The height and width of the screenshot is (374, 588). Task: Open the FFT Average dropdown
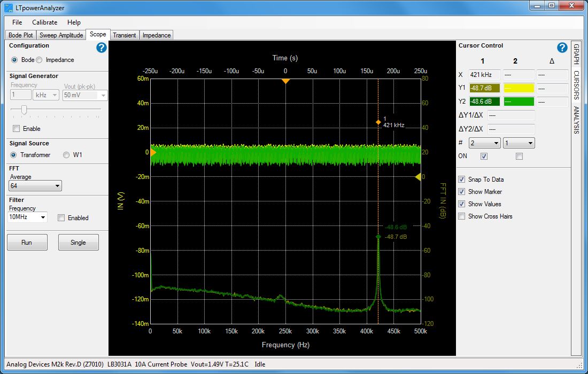[36, 186]
